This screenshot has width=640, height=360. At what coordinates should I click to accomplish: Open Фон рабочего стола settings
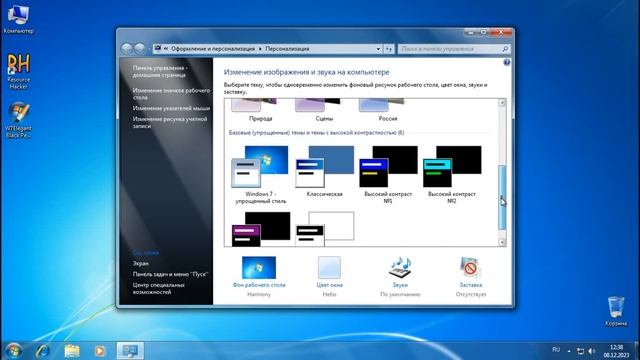[x=259, y=276]
